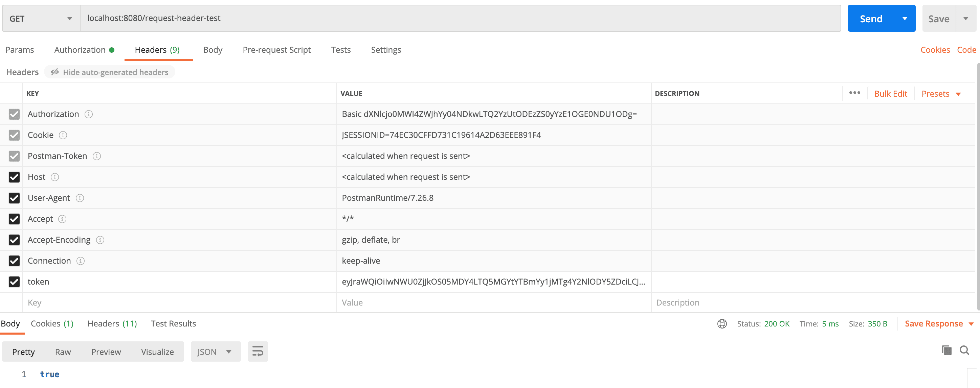Viewport: 980px width, 388px height.
Task: Copy response body with the copy icon
Action: [946, 350]
